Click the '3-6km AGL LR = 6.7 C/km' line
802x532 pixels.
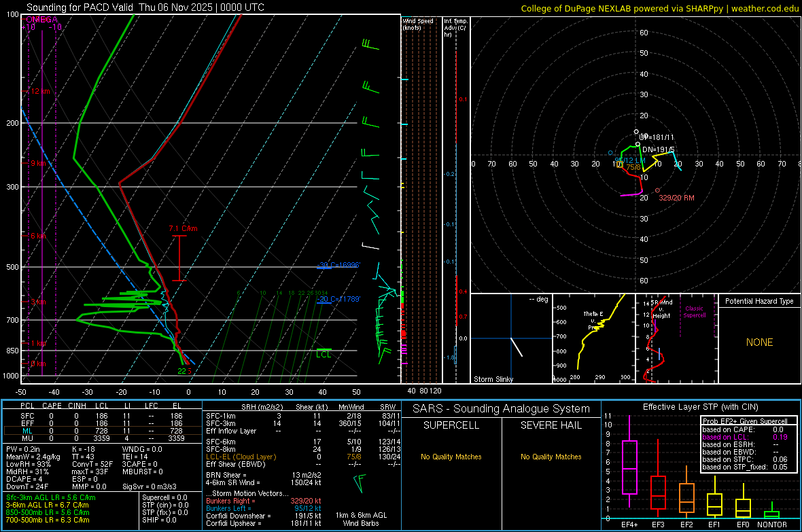47,505
